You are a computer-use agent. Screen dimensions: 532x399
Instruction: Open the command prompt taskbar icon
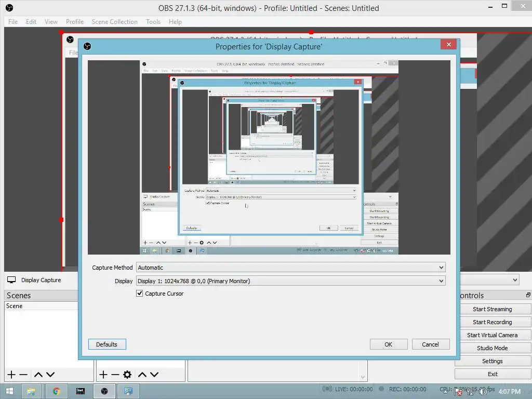81,391
